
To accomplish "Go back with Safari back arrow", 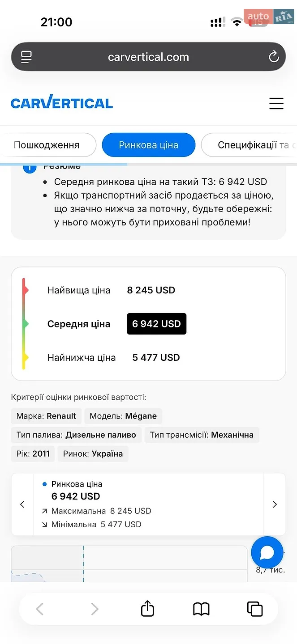I will [40, 609].
